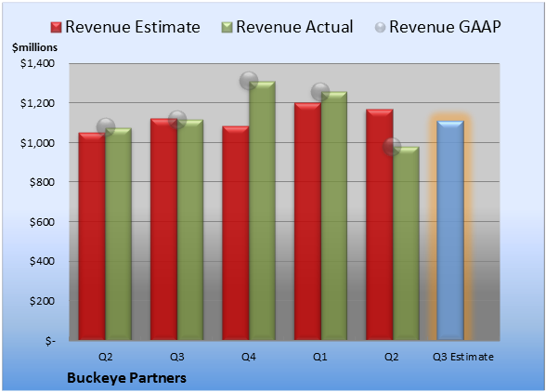546x392 pixels.
Task: Select the red estimate bar above Q4
Action: [236, 233]
